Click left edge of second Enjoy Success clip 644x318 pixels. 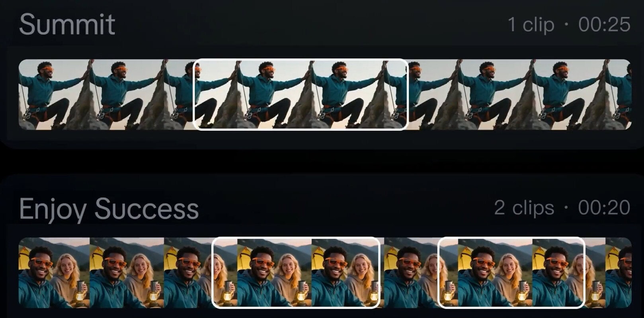coord(439,273)
